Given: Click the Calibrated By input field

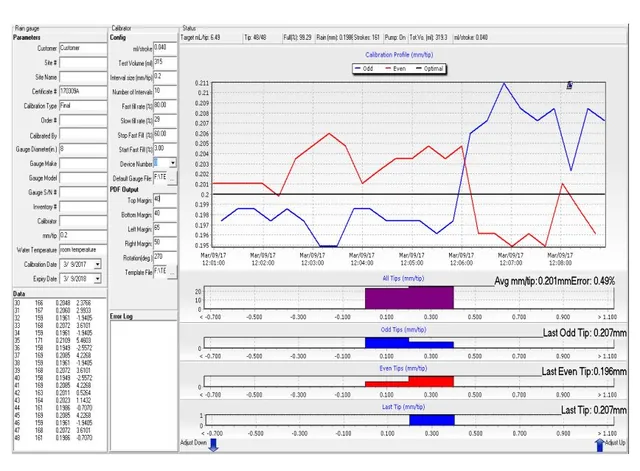Looking at the screenshot, I should click(x=83, y=135).
